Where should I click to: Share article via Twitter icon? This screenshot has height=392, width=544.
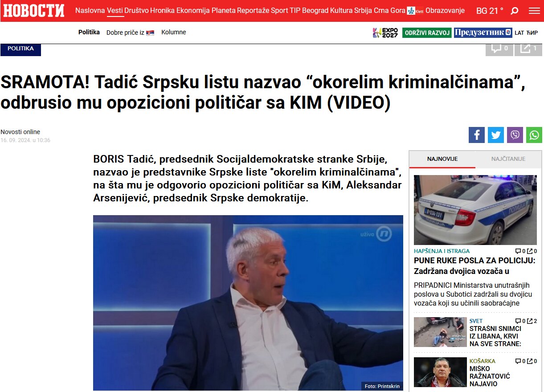pyautogui.click(x=496, y=135)
